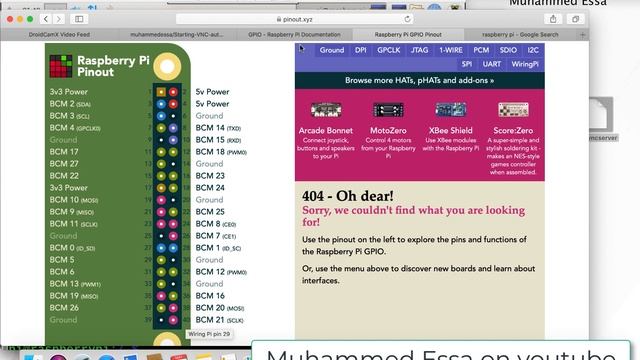Click the MotoZero title link
Viewport: 640px width, 360px height.
(388, 131)
